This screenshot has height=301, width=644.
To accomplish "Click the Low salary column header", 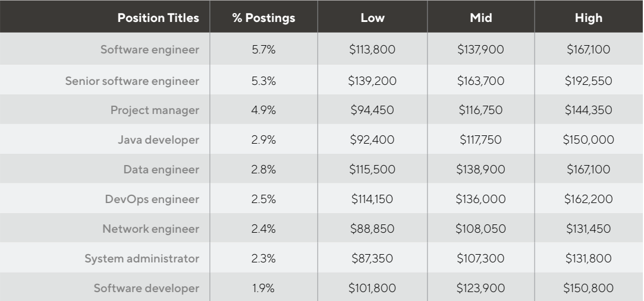I will pos(372,18).
